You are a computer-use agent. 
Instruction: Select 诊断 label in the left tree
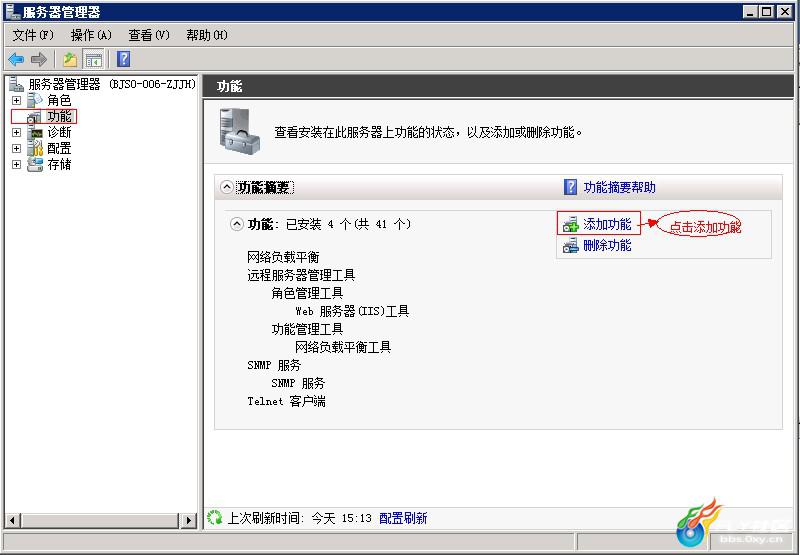tap(59, 133)
